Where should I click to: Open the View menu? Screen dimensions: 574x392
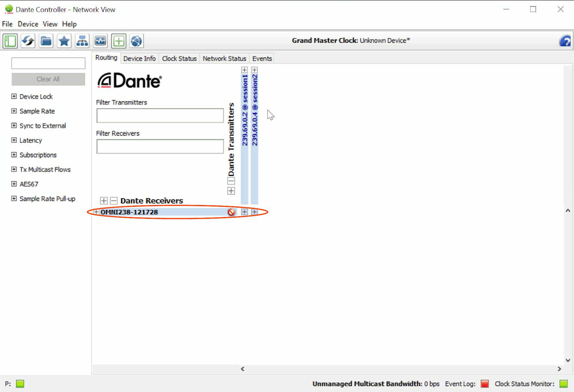pyautogui.click(x=50, y=24)
